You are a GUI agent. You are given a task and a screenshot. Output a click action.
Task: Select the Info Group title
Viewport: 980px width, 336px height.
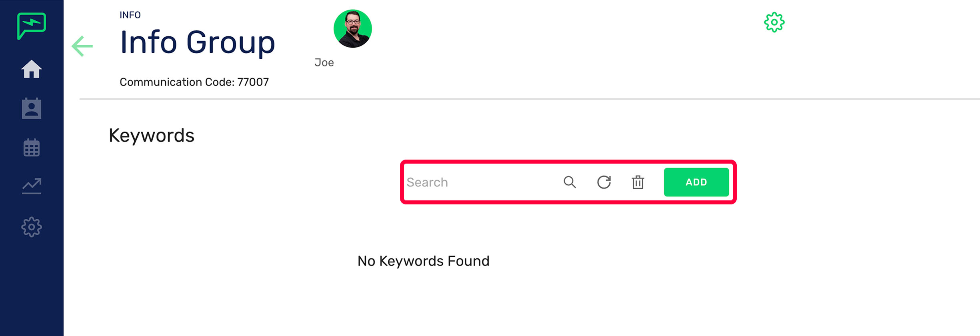tap(198, 42)
